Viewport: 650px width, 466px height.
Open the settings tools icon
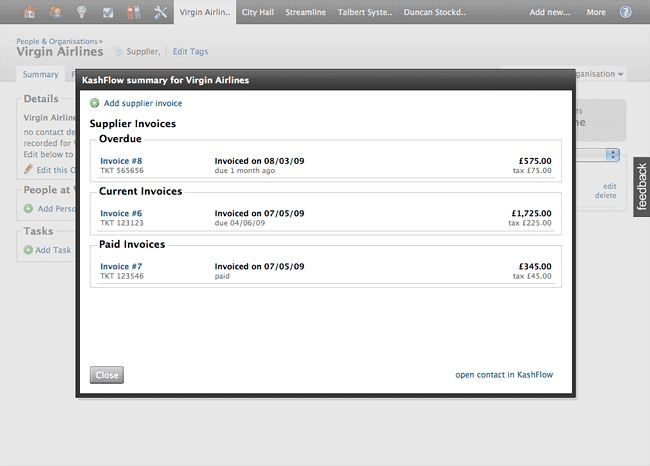(x=160, y=12)
